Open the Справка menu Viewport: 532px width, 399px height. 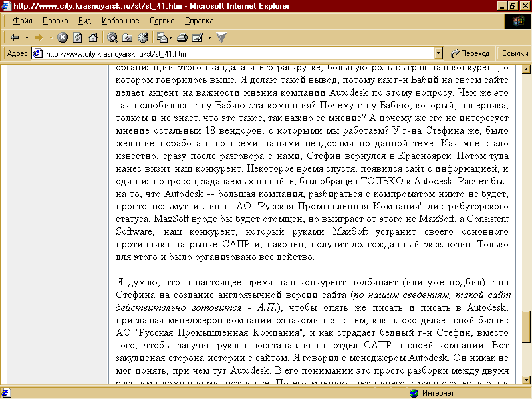[x=199, y=21]
